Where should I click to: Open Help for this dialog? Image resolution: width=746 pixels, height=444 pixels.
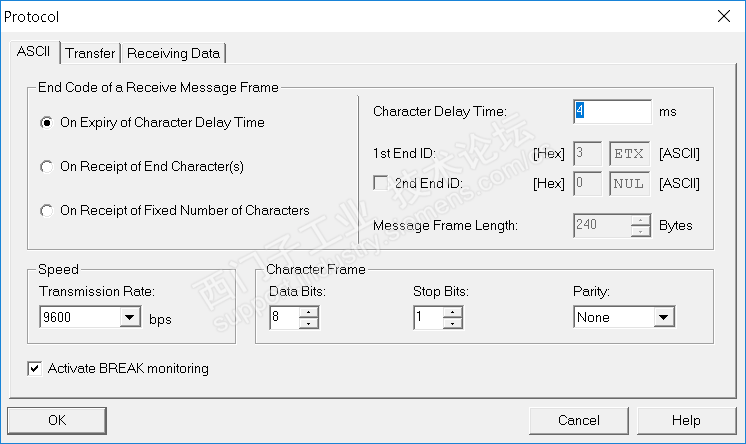click(686, 420)
